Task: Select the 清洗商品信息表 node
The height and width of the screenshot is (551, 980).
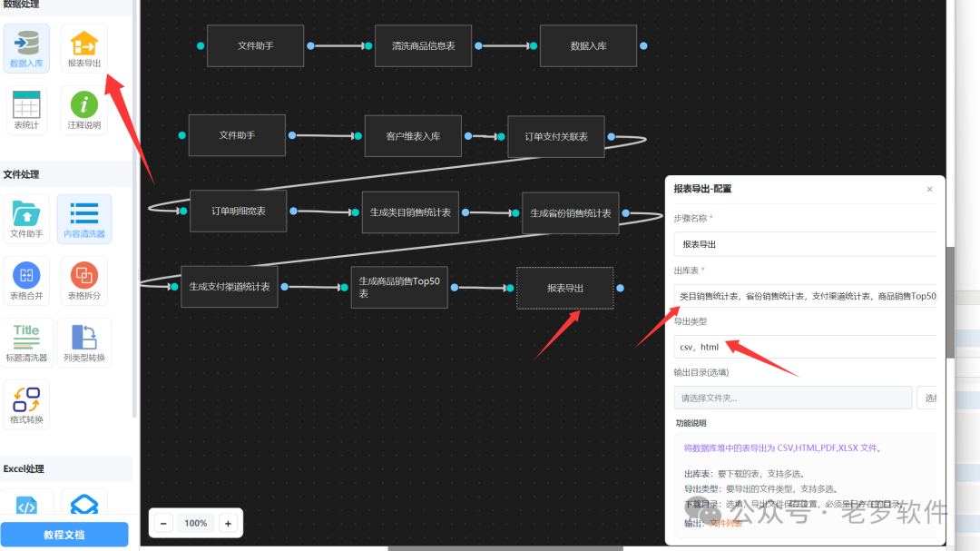Action: [423, 45]
